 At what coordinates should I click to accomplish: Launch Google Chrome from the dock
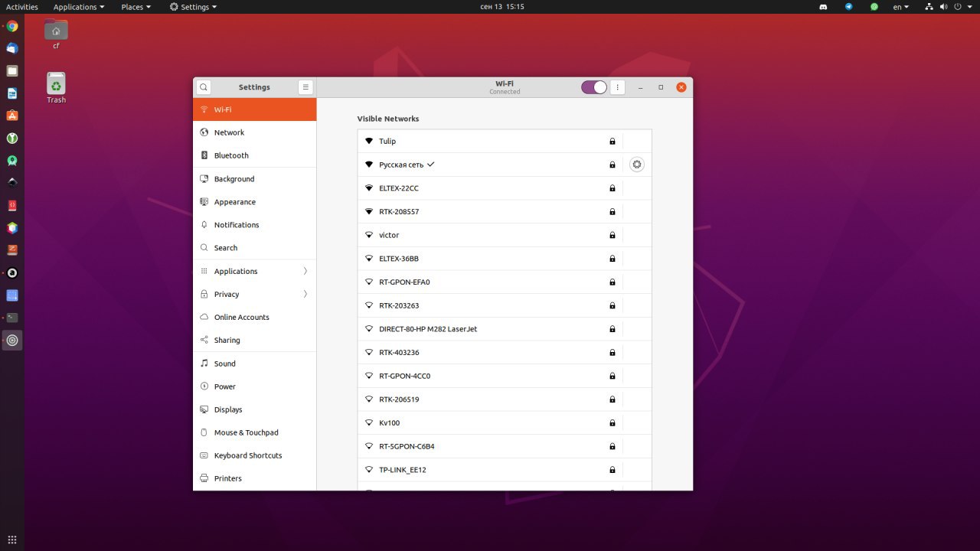12,26
